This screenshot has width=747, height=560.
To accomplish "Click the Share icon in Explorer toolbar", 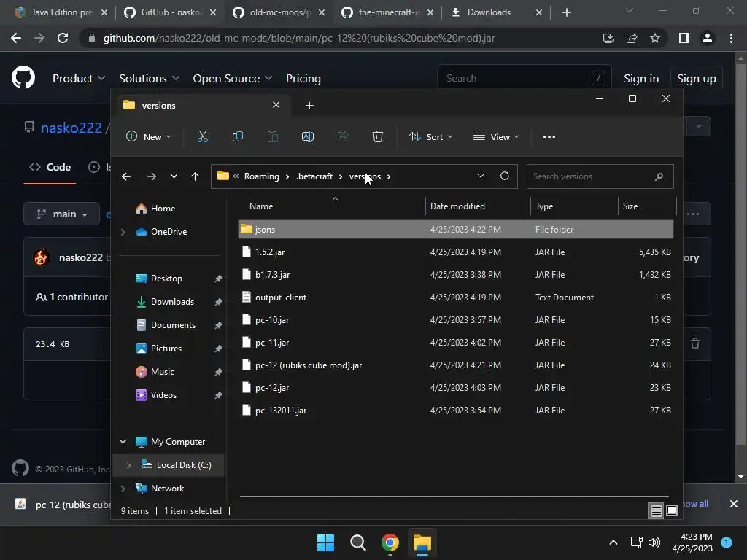I will (x=343, y=136).
